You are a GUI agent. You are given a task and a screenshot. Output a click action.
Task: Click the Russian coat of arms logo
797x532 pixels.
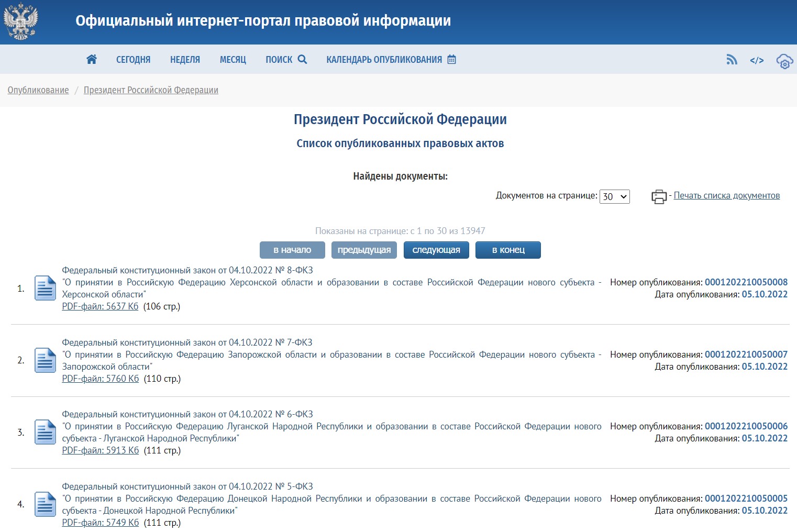21,21
